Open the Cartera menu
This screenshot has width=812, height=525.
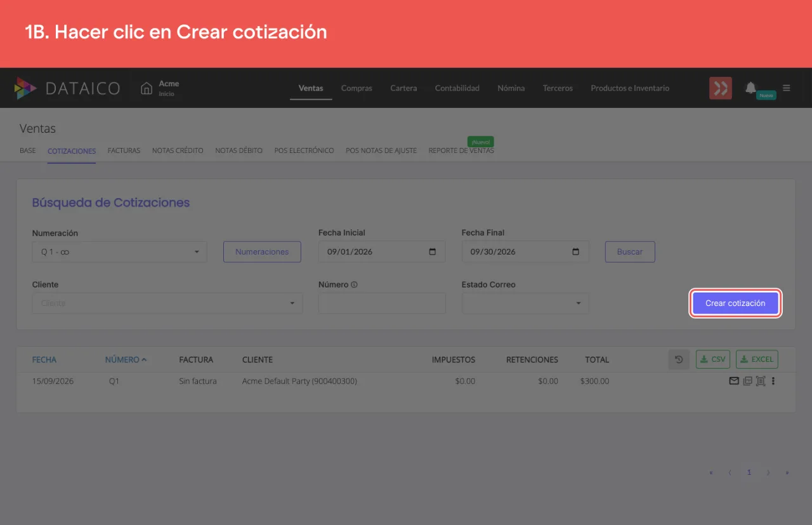[403, 88]
